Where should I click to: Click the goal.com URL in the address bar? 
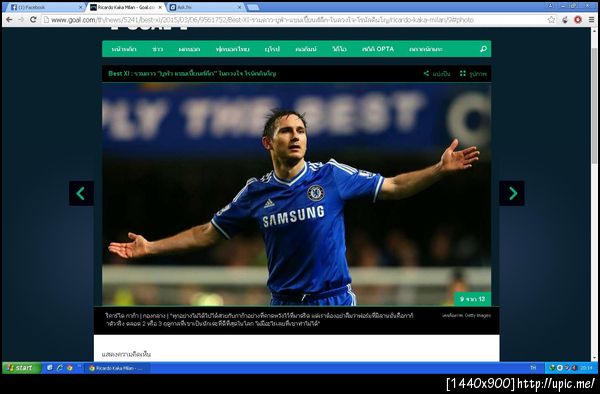tap(262, 20)
